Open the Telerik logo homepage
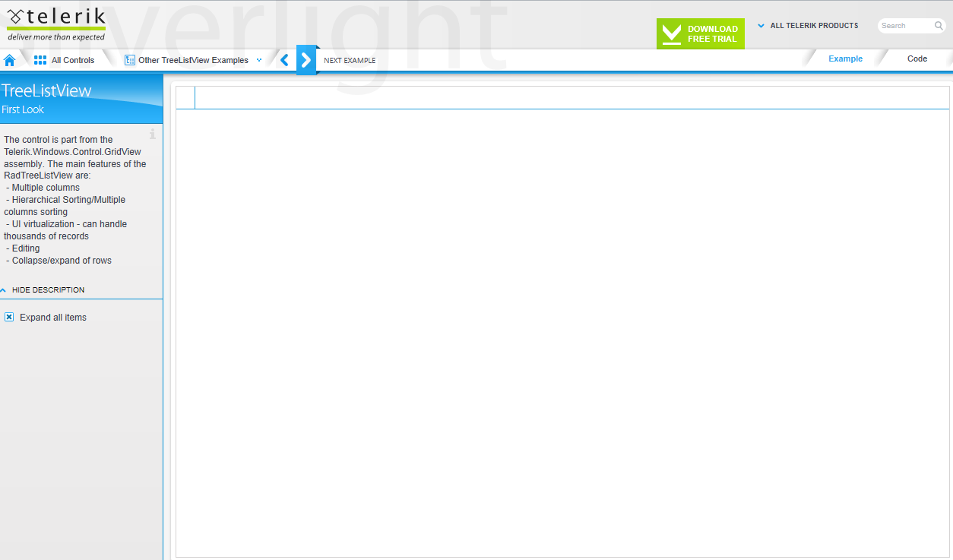 coord(56,24)
